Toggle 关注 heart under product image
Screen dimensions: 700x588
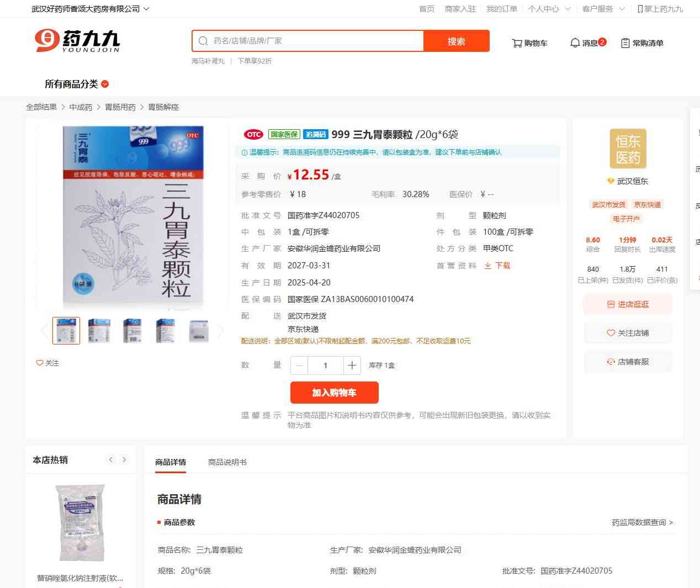click(47, 363)
